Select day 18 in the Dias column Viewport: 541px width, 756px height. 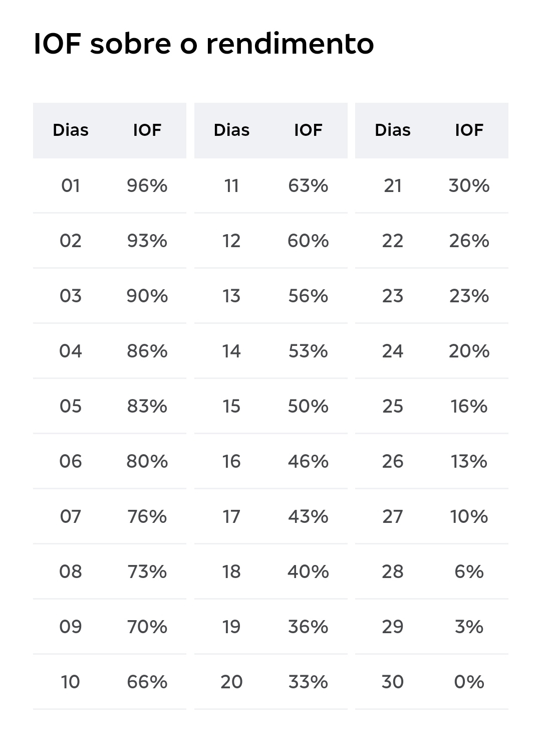(x=231, y=572)
